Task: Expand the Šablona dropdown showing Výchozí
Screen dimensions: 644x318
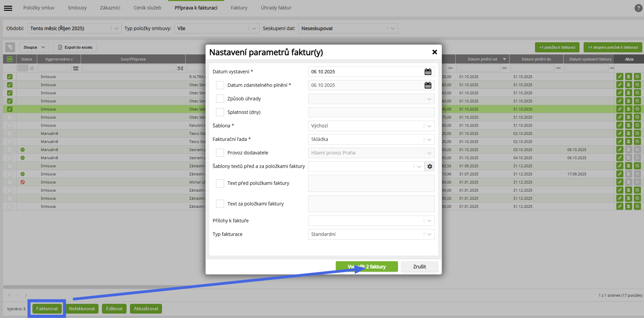Action: pos(371,126)
